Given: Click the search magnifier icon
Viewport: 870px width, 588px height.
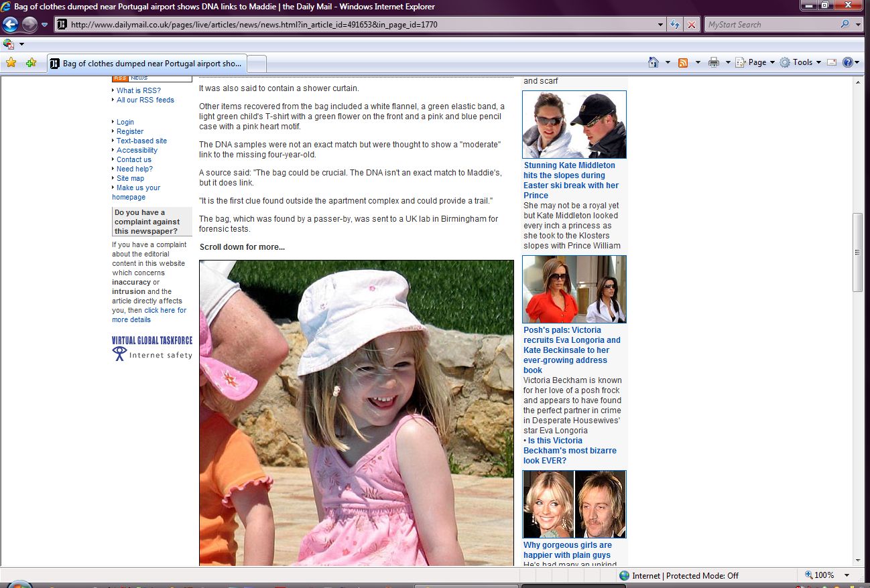Looking at the screenshot, I should point(845,25).
